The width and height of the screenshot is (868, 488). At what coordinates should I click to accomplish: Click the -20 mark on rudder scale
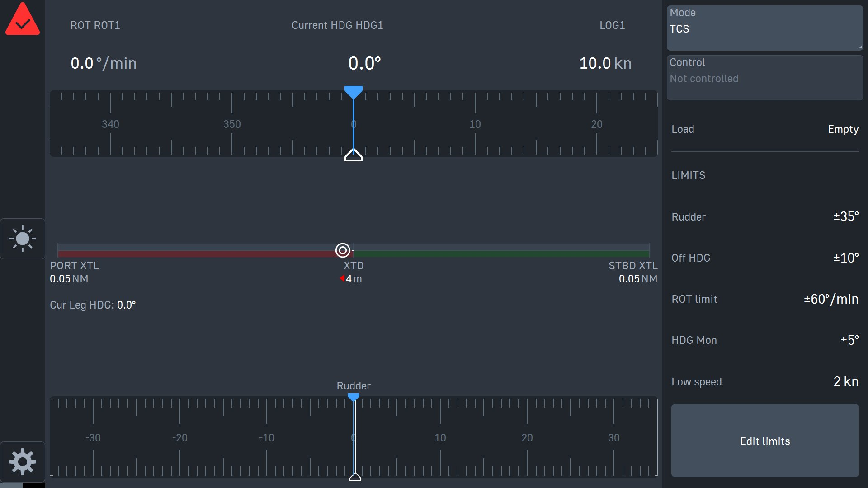coord(179,438)
